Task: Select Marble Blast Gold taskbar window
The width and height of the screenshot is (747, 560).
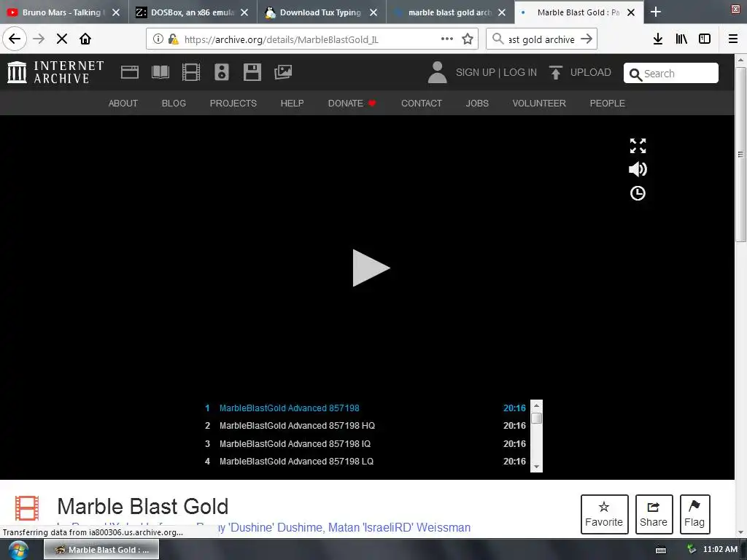Action: pyautogui.click(x=101, y=550)
